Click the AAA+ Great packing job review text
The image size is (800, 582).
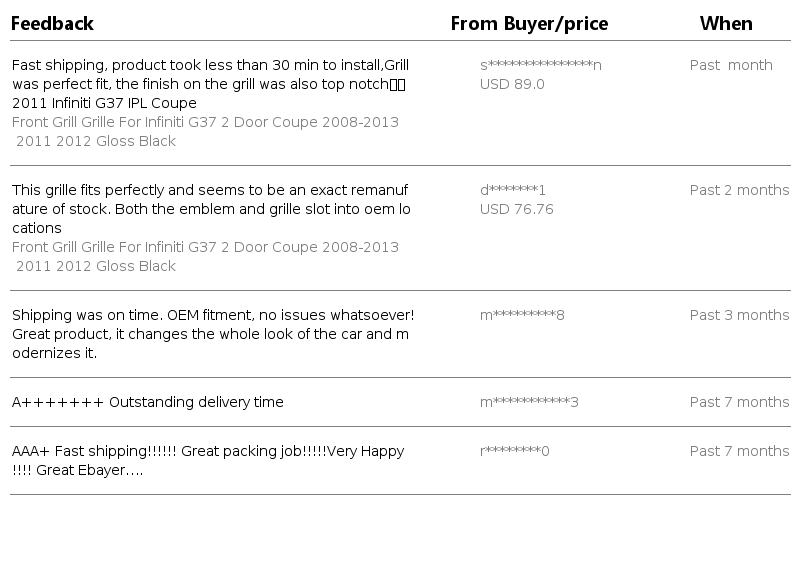(208, 460)
